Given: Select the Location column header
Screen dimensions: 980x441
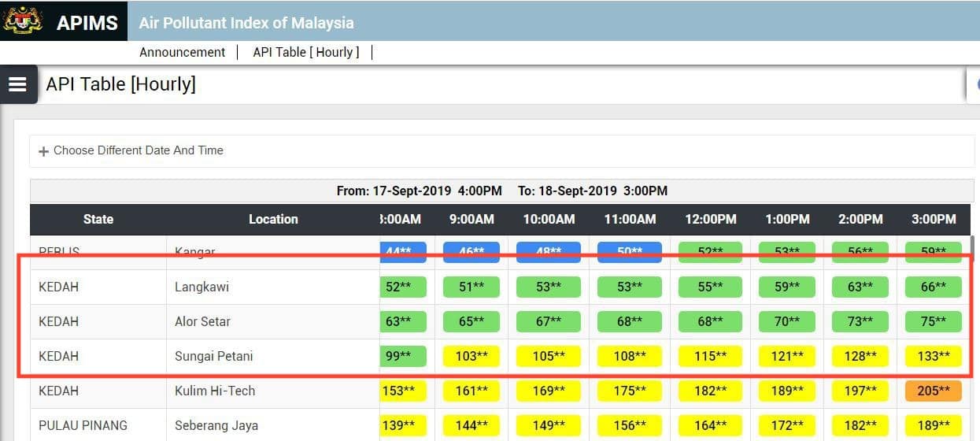Looking at the screenshot, I should tap(273, 220).
